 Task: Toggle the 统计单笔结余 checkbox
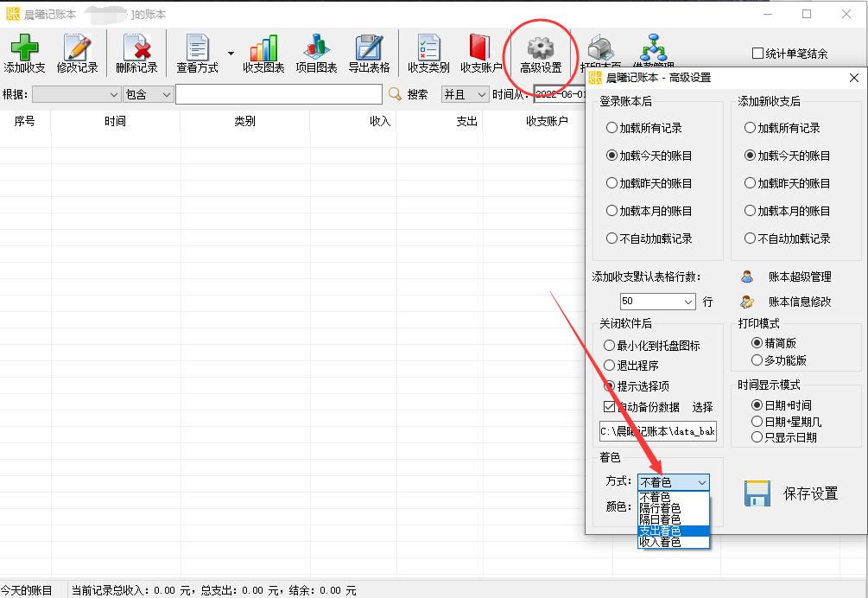(757, 54)
